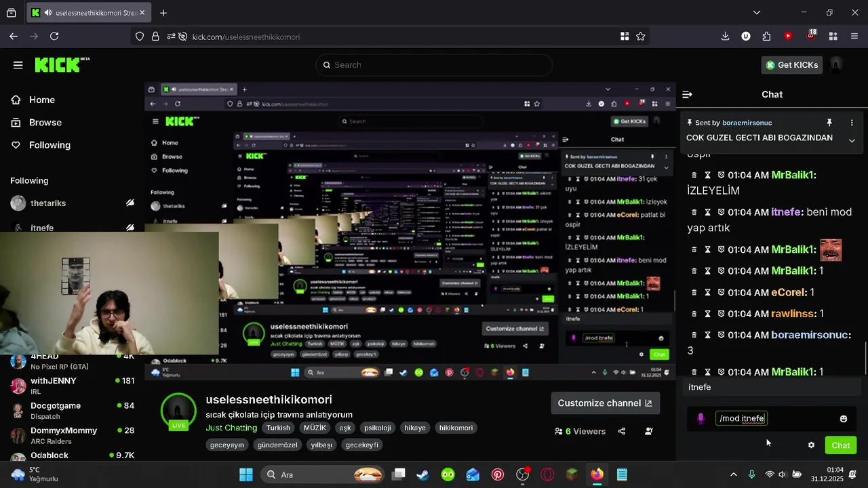The image size is (868, 488).
Task: Open Steam from the taskbar
Action: click(x=422, y=474)
